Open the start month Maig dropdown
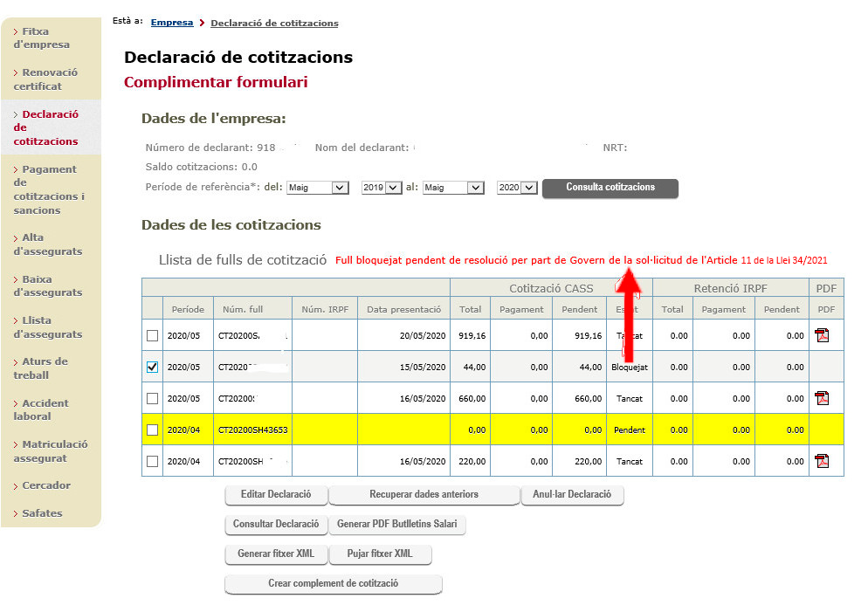 pos(317,188)
